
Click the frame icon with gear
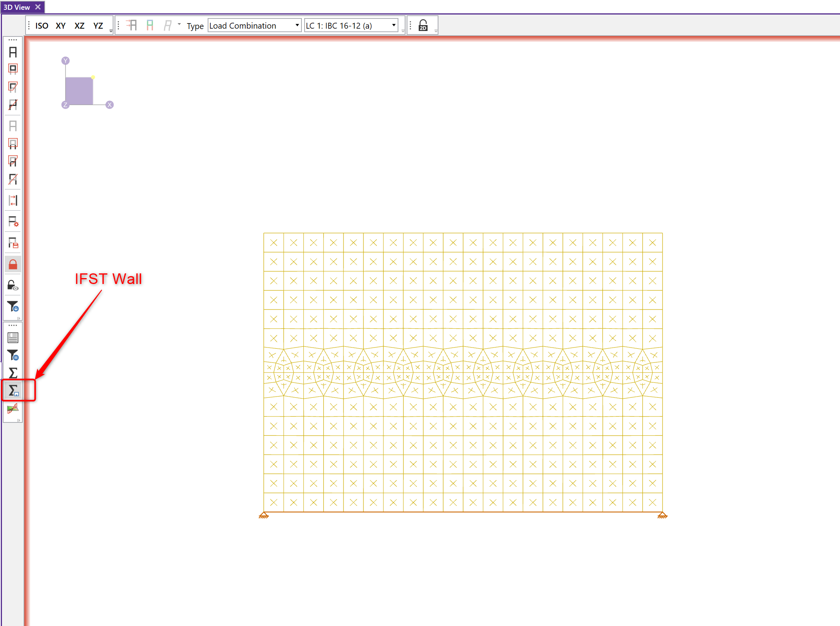click(13, 222)
